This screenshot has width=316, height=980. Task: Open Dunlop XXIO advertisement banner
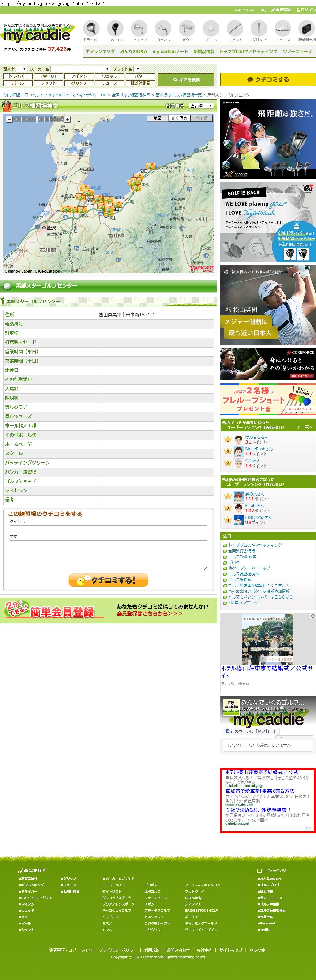(268, 139)
